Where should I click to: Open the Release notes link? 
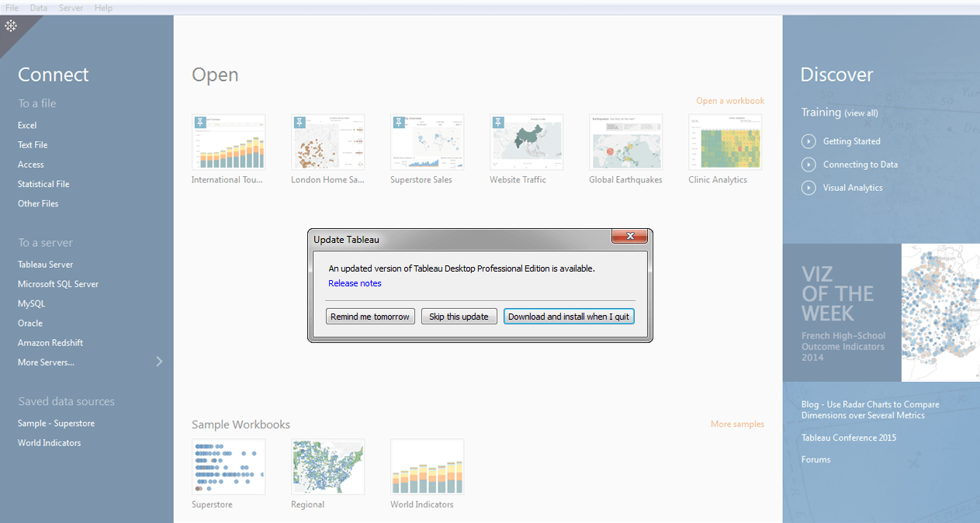tap(355, 283)
